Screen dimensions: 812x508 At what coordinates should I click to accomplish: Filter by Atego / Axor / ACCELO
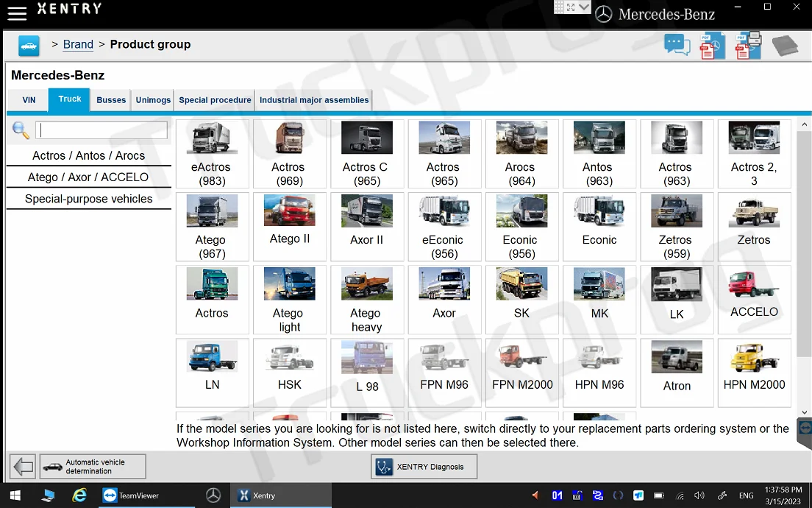pyautogui.click(x=88, y=177)
